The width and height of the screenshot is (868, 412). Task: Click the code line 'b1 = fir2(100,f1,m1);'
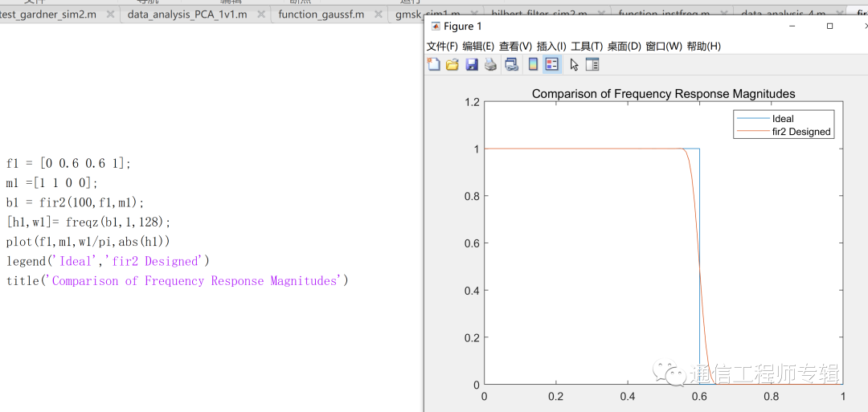coord(75,202)
